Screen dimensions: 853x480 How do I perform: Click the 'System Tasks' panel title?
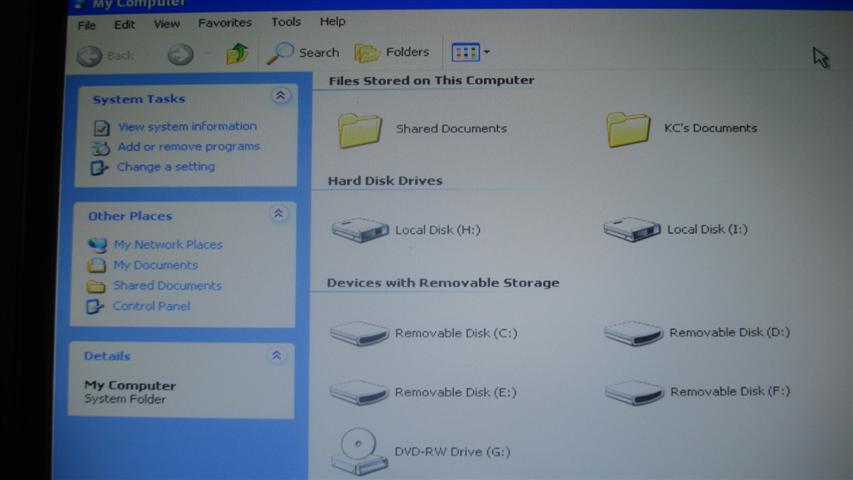(139, 99)
